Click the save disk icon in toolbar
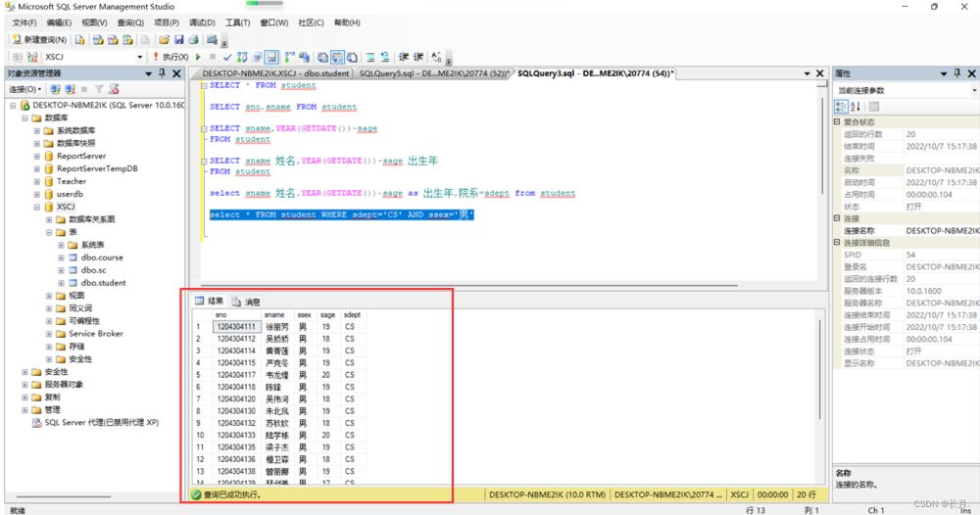980x515 pixels. click(x=179, y=40)
